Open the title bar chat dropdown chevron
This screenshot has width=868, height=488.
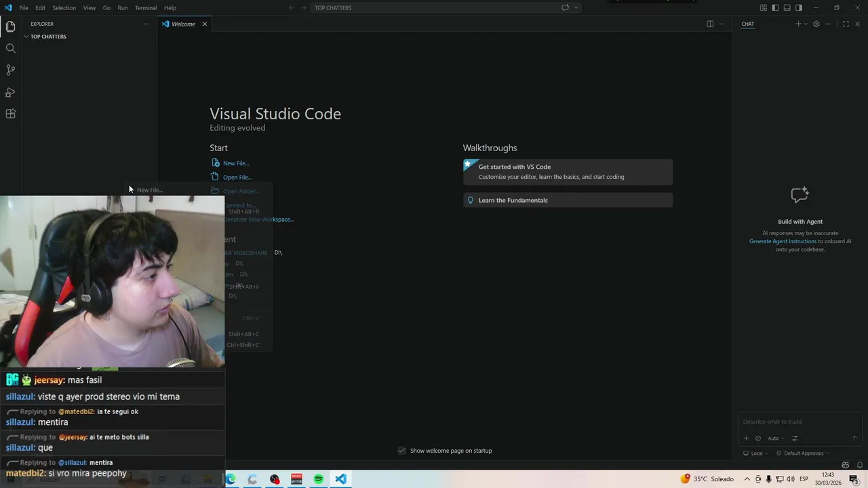pos(576,7)
